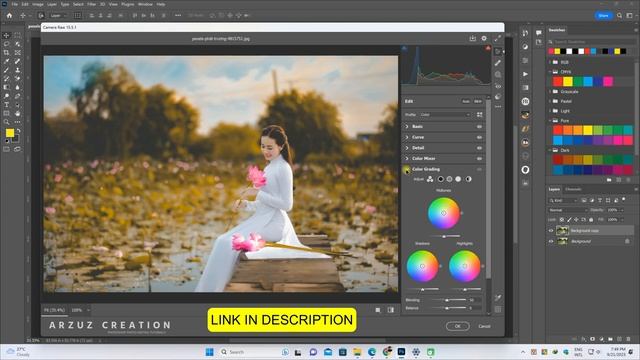Click the Home icon in options bar
Viewport: 640px width, 360px height.
(9, 16)
